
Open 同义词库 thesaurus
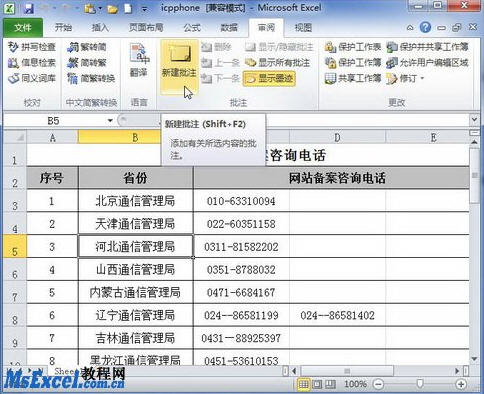pyautogui.click(x=32, y=78)
